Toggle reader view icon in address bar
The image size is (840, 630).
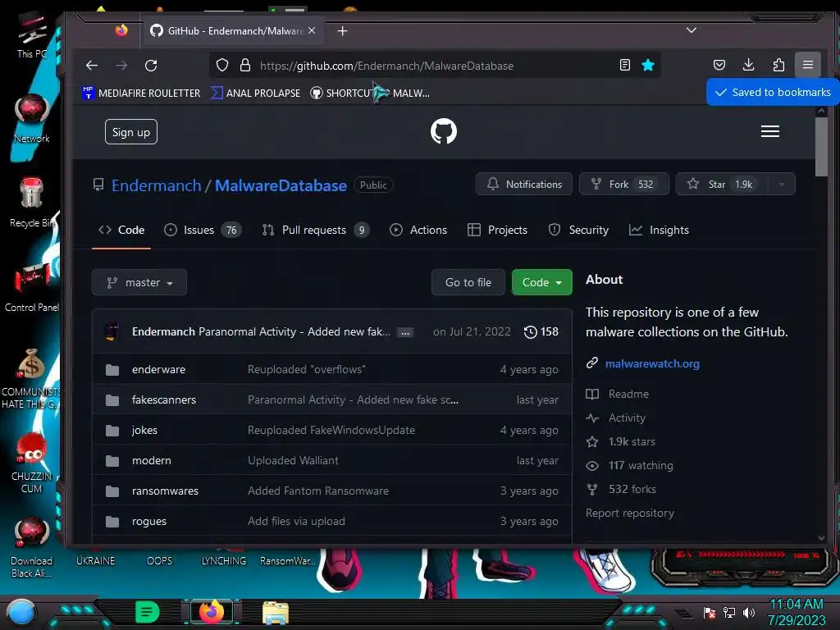624,66
